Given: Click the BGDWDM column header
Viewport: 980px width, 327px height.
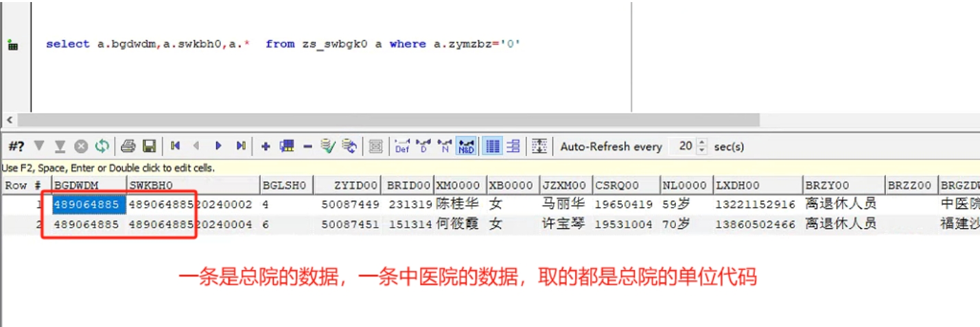Looking at the screenshot, I should coord(89,185).
